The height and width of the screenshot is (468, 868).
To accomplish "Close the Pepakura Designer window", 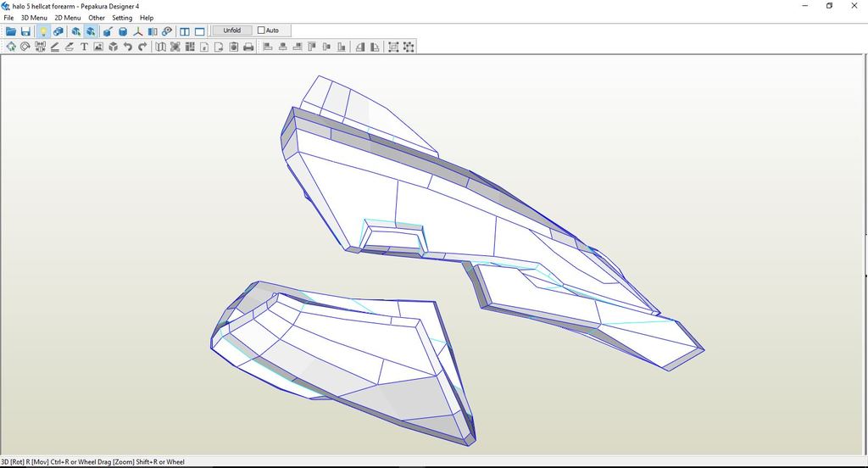I will 854,6.
